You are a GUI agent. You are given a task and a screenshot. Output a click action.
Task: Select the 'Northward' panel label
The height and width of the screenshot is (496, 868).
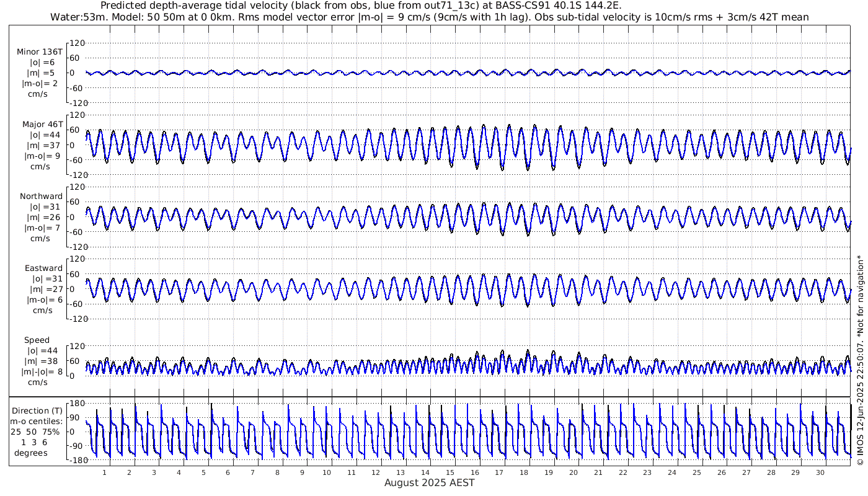[41, 196]
